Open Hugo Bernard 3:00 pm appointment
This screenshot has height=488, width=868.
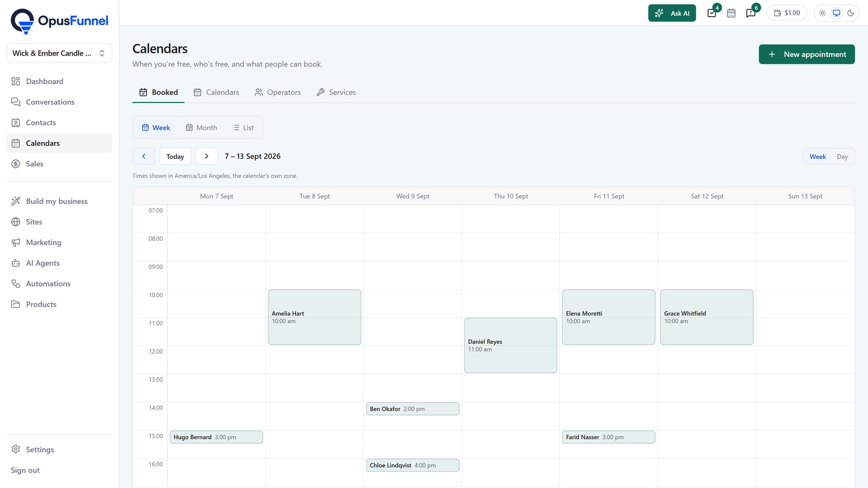(217, 437)
